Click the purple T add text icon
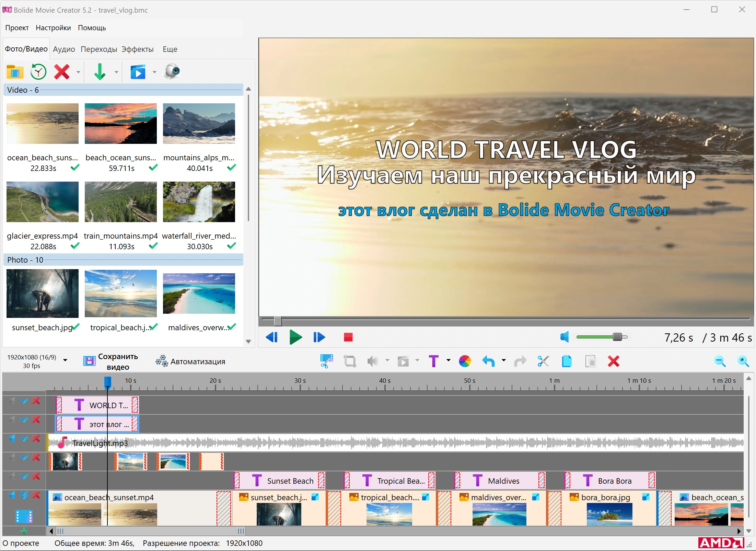 tap(434, 361)
